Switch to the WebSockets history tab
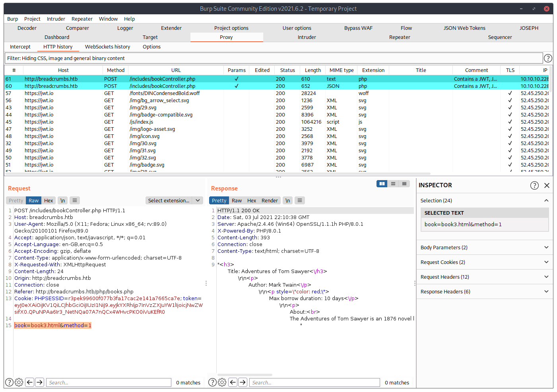The width and height of the screenshot is (557, 392). point(107,47)
